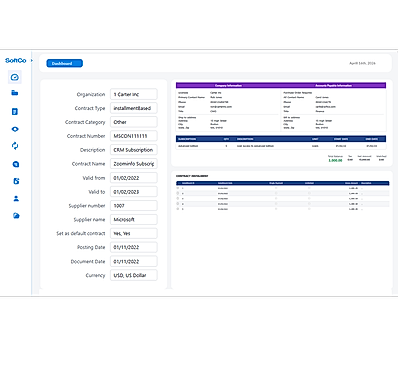Image resolution: width=398 pixels, height=368 pixels.
Task: Select the eye icon in sidebar
Action: point(15,129)
